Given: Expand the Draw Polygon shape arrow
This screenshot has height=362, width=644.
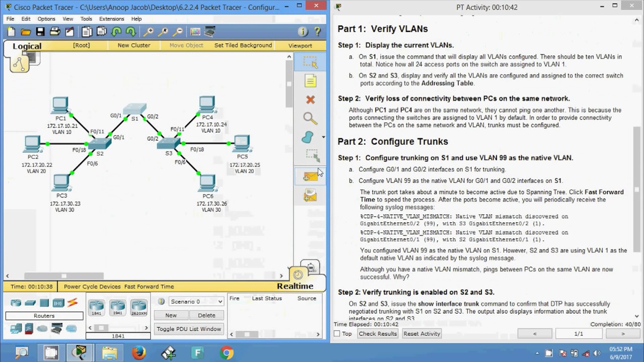Looking at the screenshot, I should click(x=323, y=137).
